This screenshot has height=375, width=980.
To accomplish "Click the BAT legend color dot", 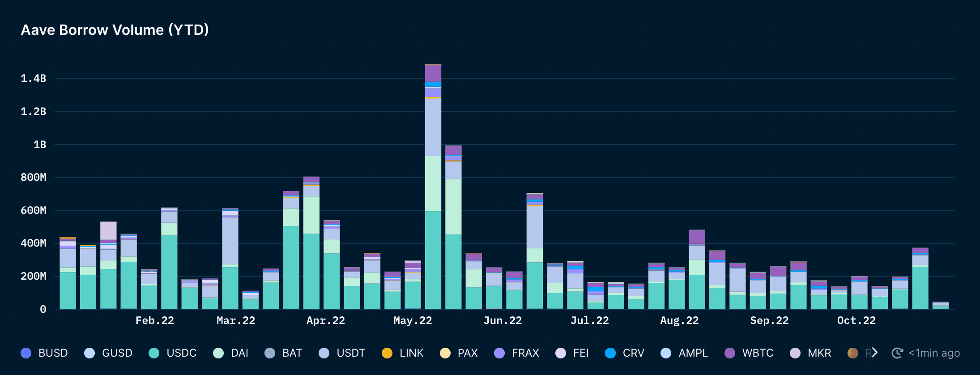I will tap(270, 353).
